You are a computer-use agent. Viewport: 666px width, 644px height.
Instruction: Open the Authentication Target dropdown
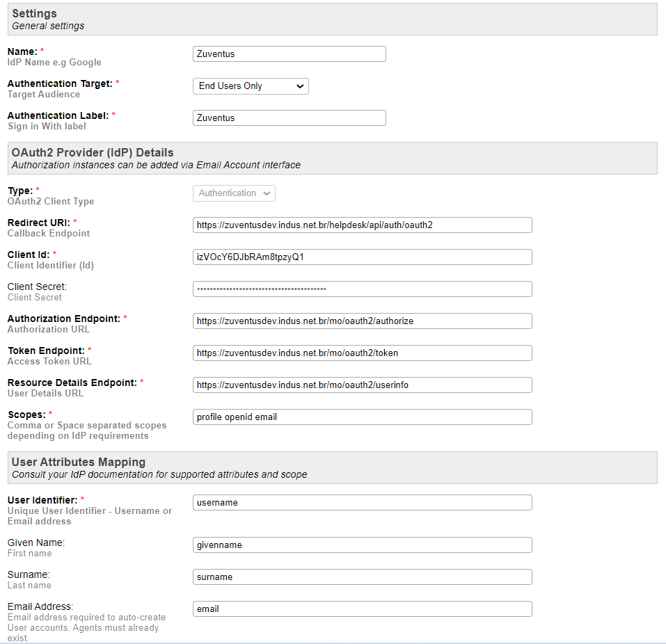pos(251,86)
